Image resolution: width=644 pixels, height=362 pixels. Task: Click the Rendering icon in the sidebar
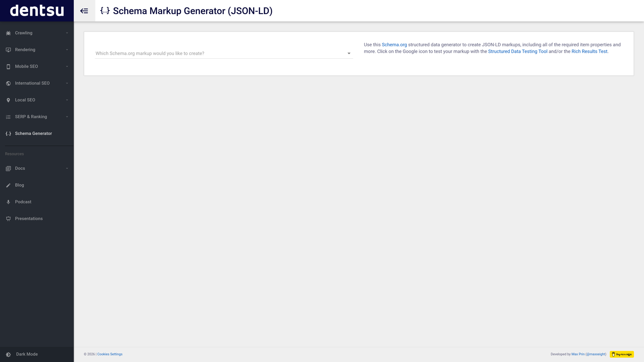click(x=8, y=49)
